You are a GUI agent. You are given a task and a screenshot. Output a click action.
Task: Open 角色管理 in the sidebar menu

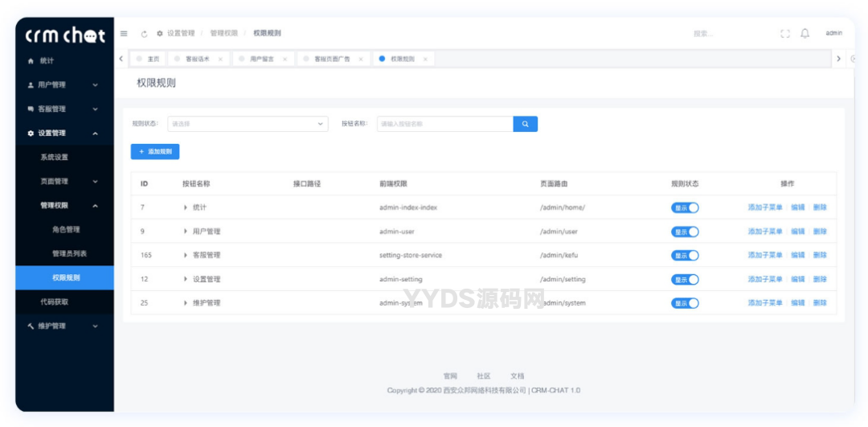(x=66, y=229)
